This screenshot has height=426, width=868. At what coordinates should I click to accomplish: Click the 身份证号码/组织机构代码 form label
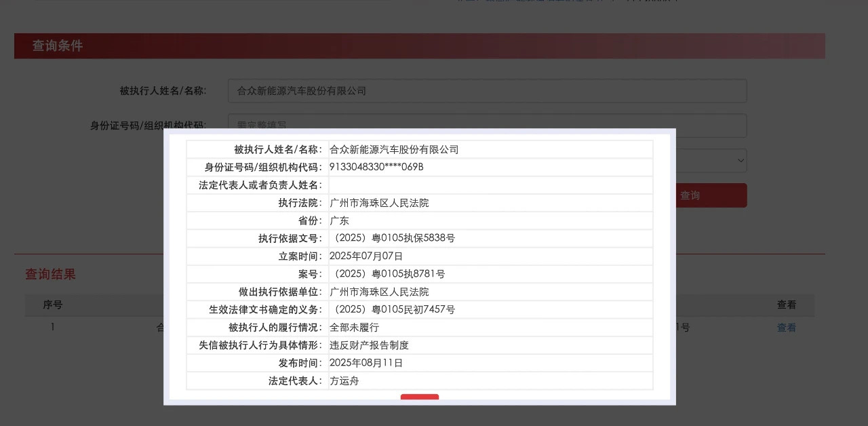click(x=148, y=125)
